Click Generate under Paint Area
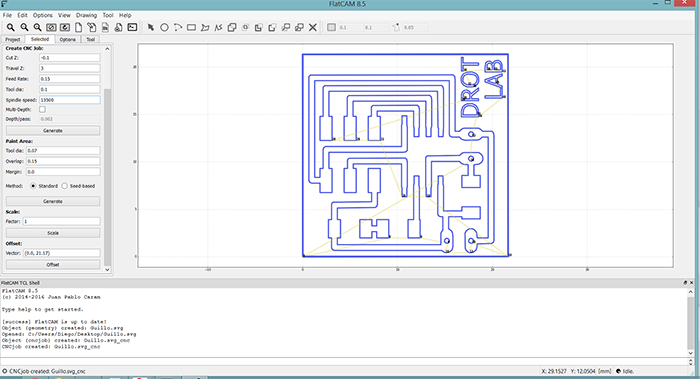Screen dimensions: 700x379 tap(53, 201)
